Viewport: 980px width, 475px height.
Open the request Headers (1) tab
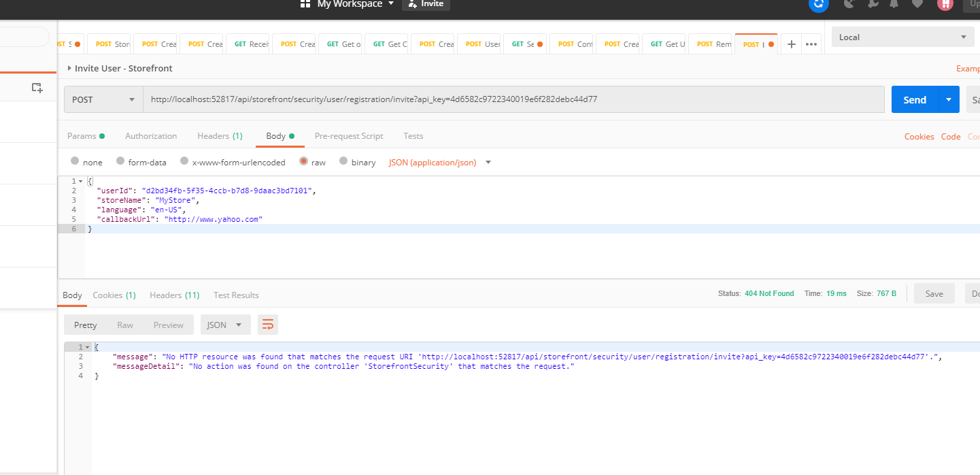[x=220, y=136]
